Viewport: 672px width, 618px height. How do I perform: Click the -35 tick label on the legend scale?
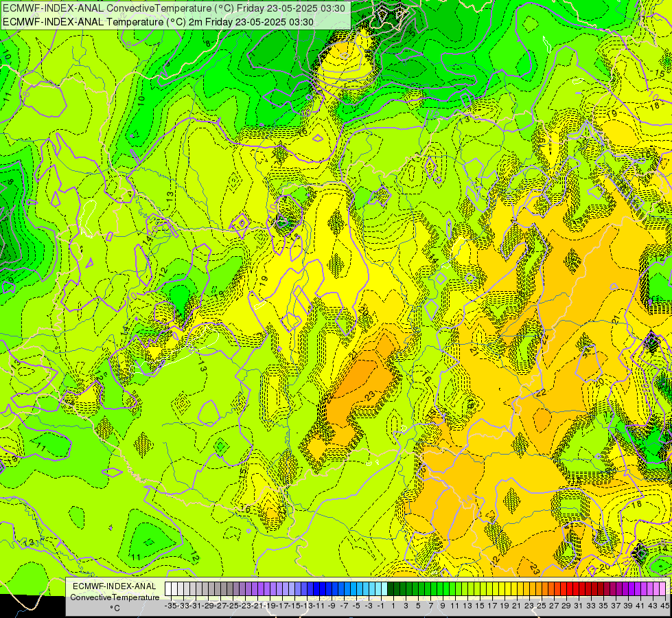tap(170, 606)
